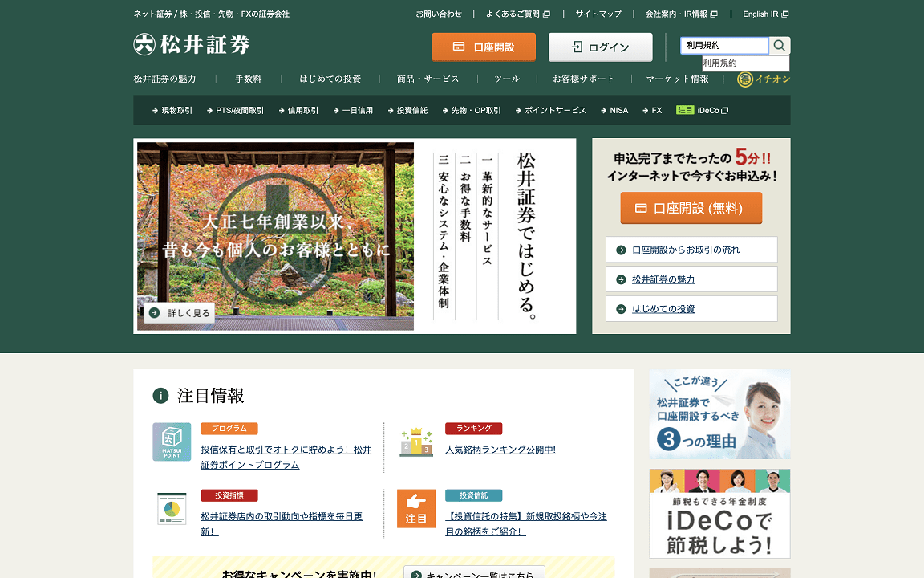Click the ranking podium trophy icon
Image resolution: width=924 pixels, height=578 pixels.
(x=416, y=442)
